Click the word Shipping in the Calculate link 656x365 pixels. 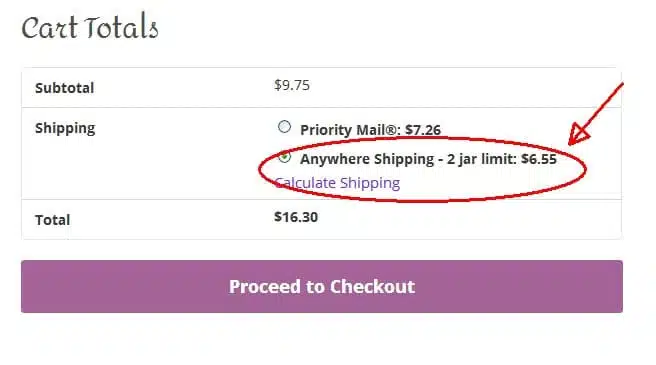coord(370,183)
